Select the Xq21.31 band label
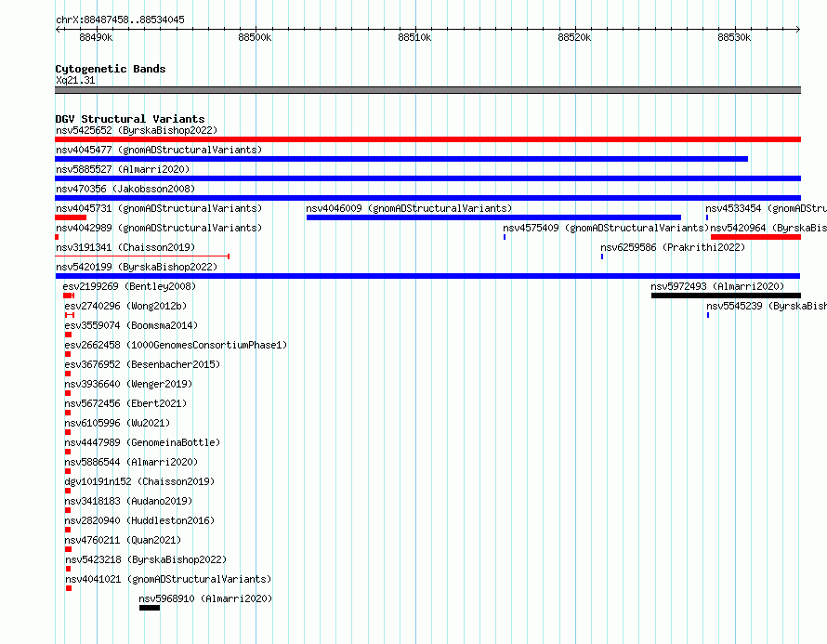Screen dimensions: 827x644 (75, 80)
